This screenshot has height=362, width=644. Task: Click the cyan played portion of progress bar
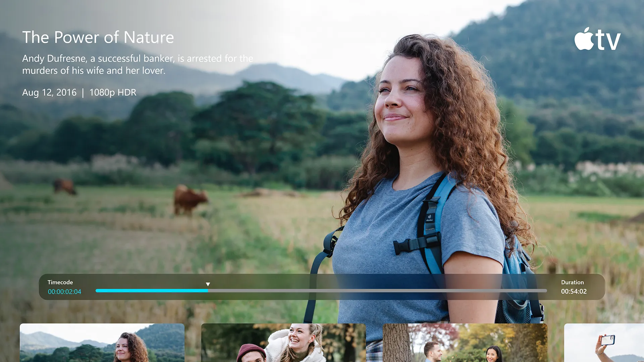152,291
